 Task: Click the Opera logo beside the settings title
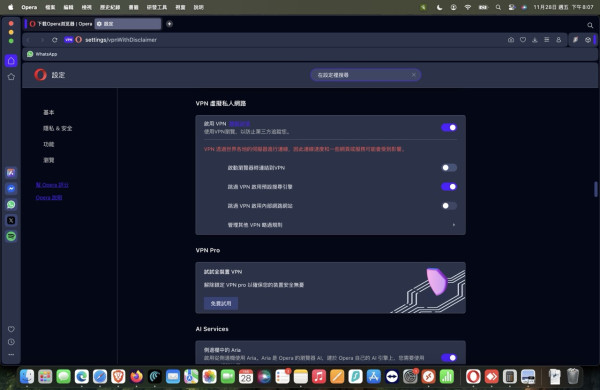[40, 75]
